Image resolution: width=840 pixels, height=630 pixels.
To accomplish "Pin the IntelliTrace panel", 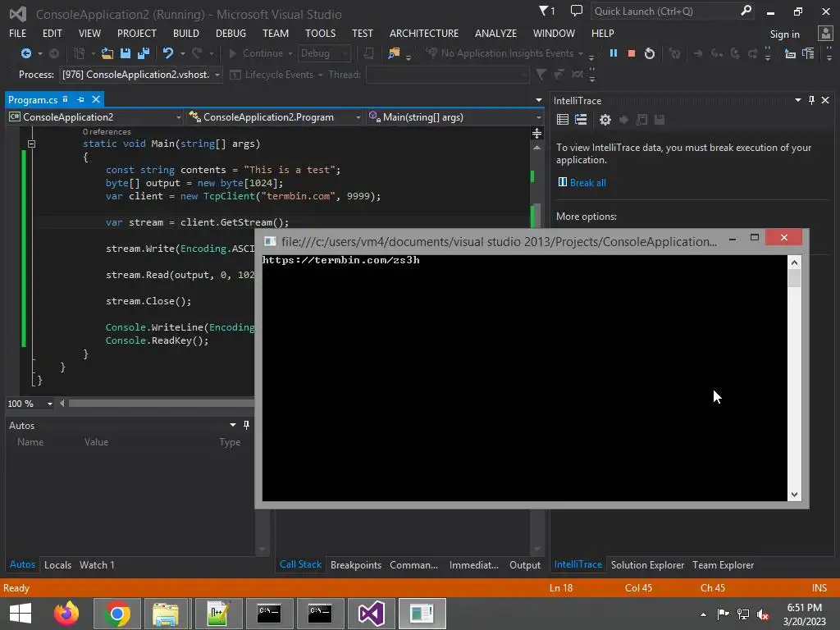I will (811, 100).
